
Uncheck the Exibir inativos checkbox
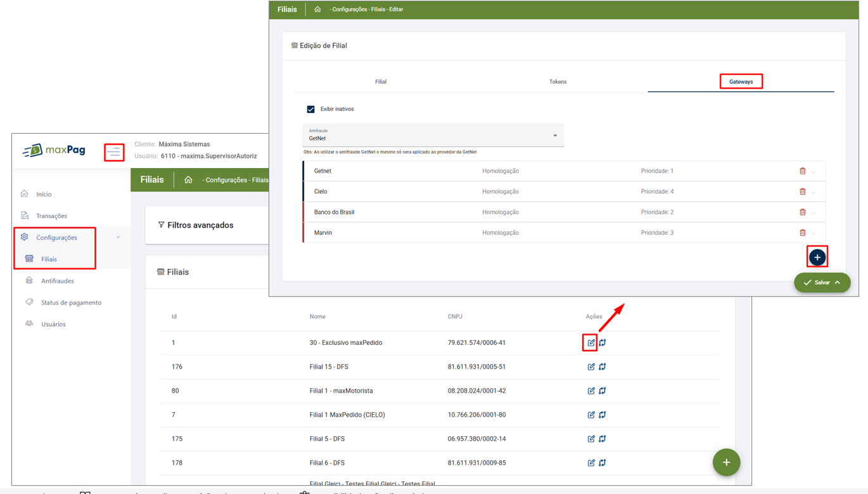point(311,109)
